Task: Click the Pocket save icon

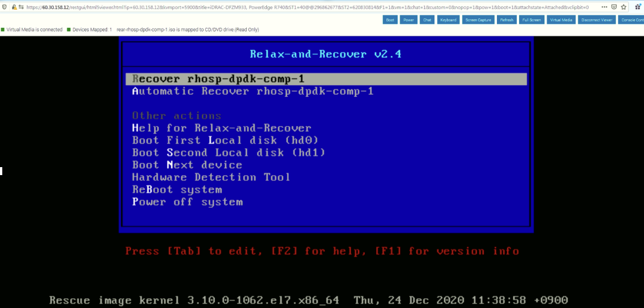Action: pyautogui.click(x=614, y=7)
